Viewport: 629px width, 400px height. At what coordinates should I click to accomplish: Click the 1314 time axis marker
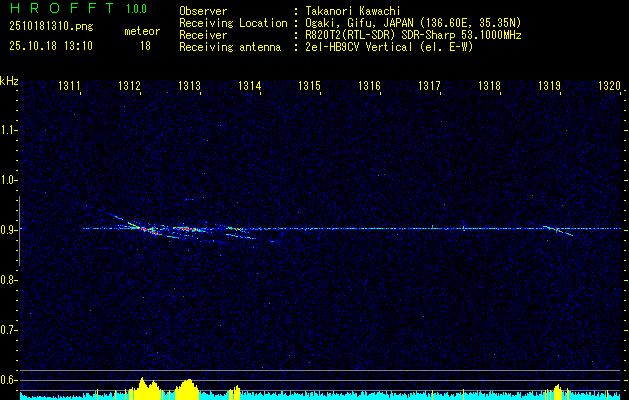click(250, 86)
